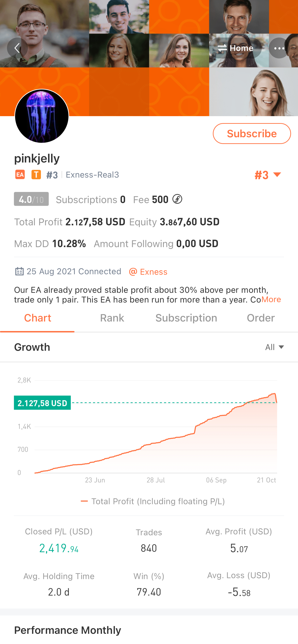The height and width of the screenshot is (644, 298).
Task: Open the @ Exness broker link
Action: (148, 272)
